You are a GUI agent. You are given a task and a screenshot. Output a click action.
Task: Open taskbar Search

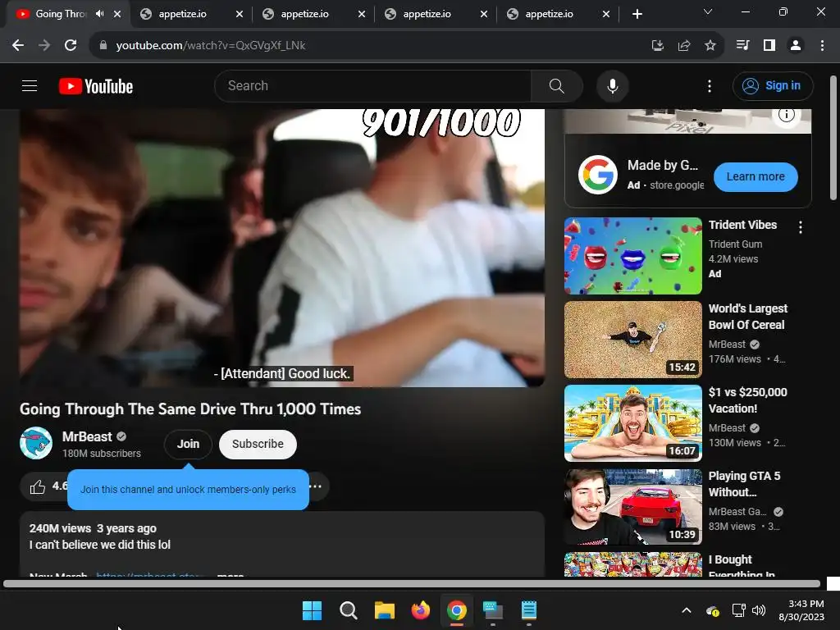coord(348,610)
